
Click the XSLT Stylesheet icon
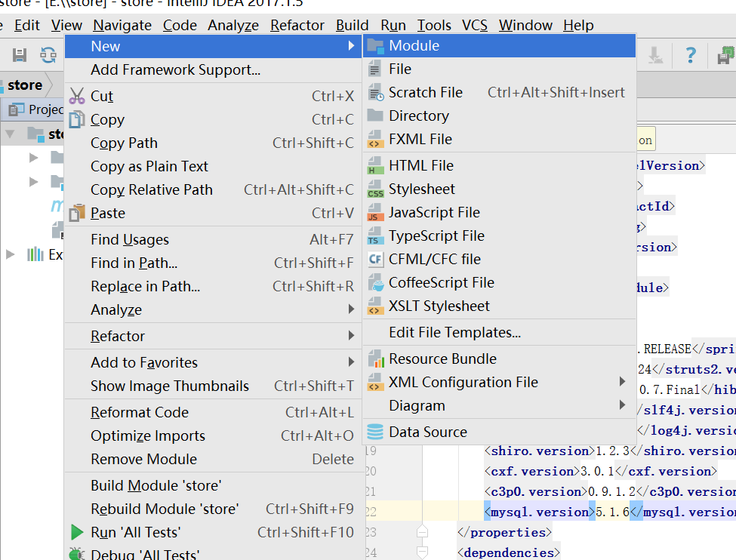pyautogui.click(x=375, y=306)
